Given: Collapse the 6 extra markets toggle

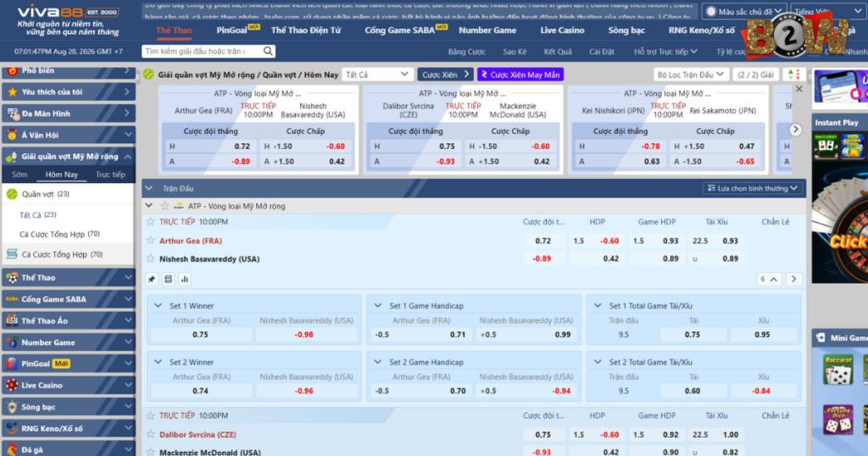Looking at the screenshot, I should click(x=769, y=279).
